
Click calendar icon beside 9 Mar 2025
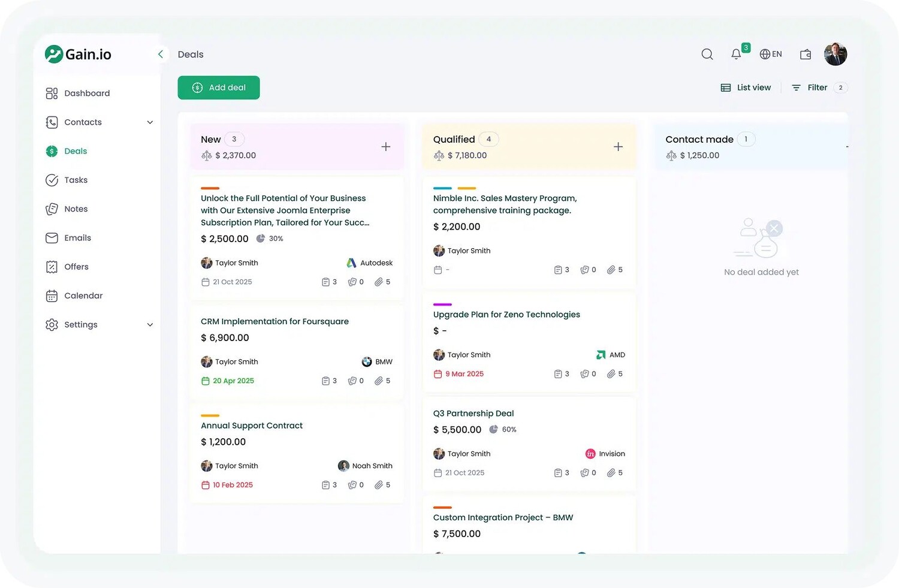(x=438, y=374)
